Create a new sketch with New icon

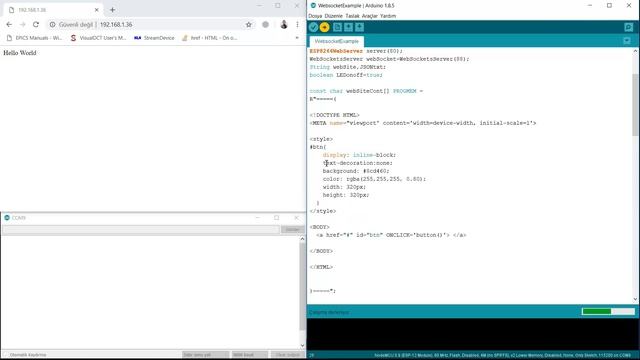click(337, 27)
